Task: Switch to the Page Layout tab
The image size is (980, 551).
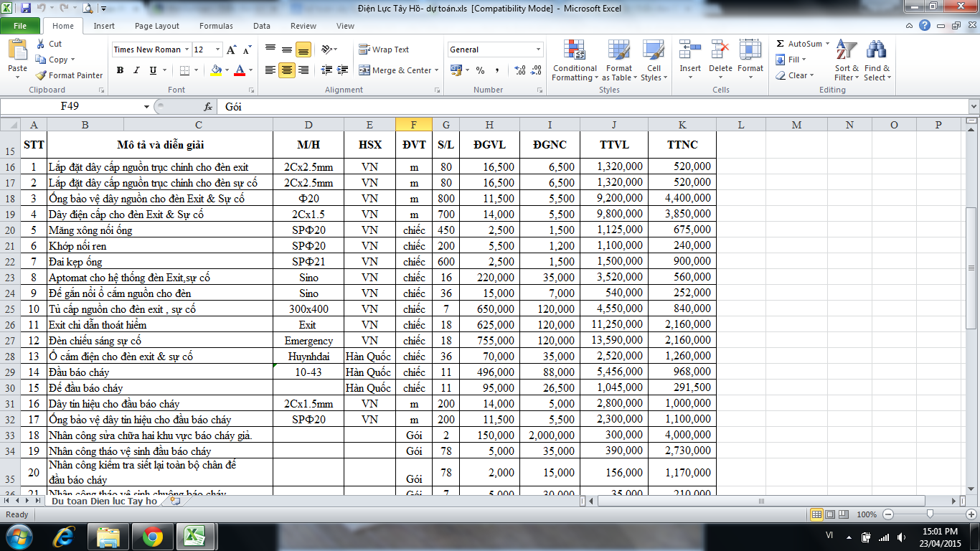Action: click(157, 26)
